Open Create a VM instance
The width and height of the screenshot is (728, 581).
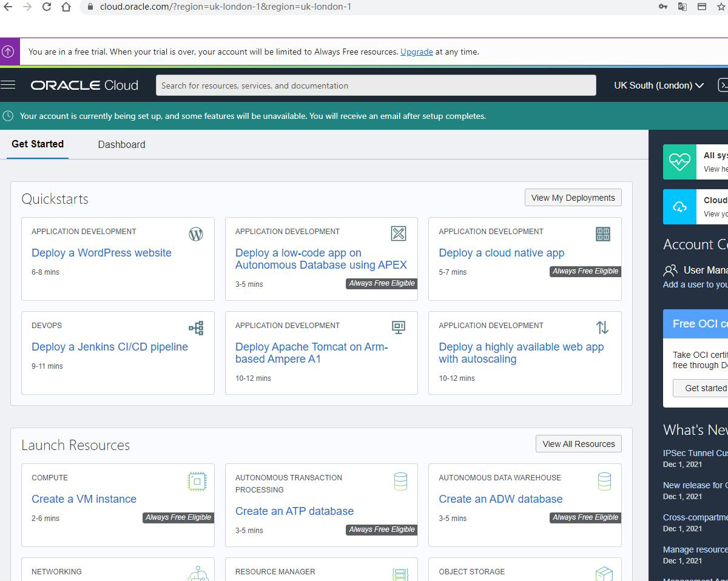tap(84, 499)
